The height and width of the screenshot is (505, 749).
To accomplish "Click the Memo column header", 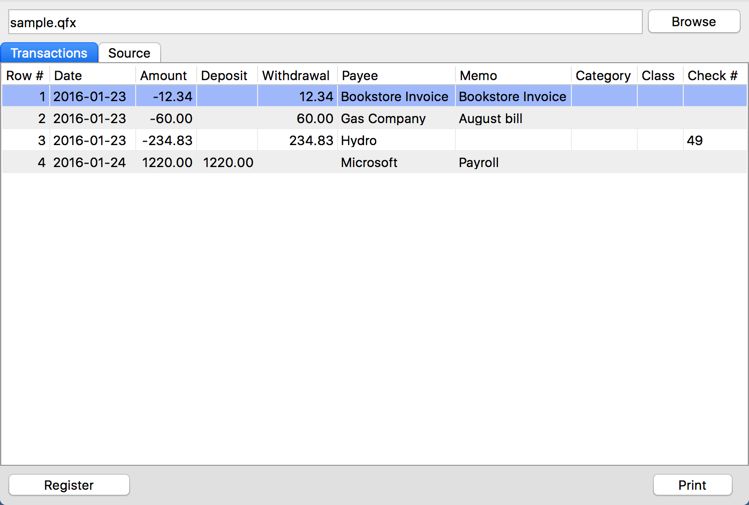I will [x=513, y=75].
